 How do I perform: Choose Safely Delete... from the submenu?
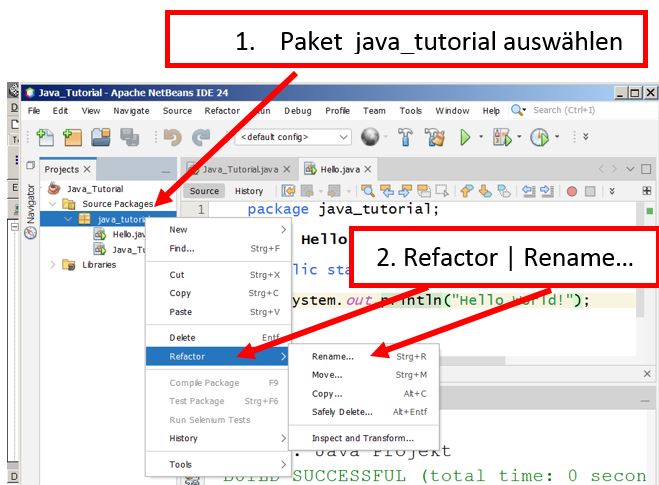click(364, 412)
